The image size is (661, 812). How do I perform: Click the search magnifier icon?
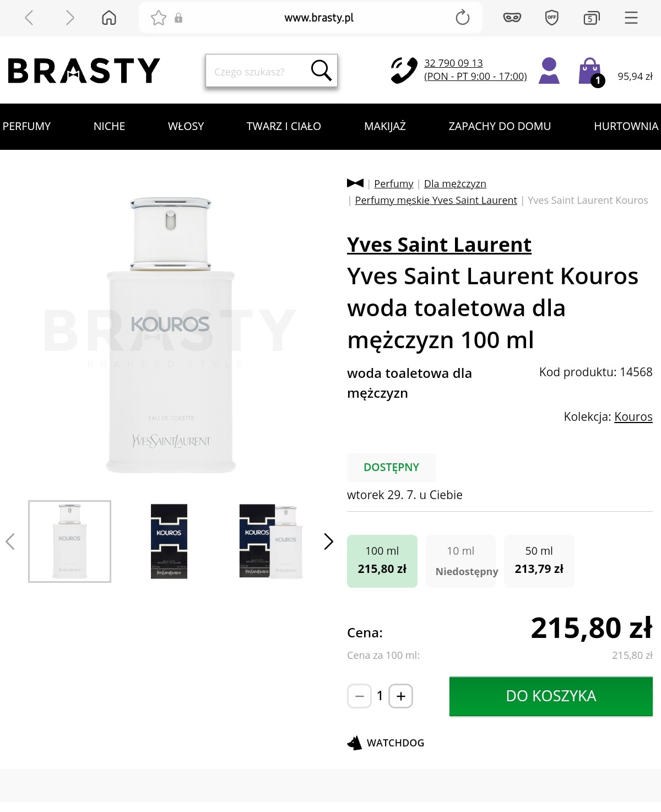tap(321, 71)
